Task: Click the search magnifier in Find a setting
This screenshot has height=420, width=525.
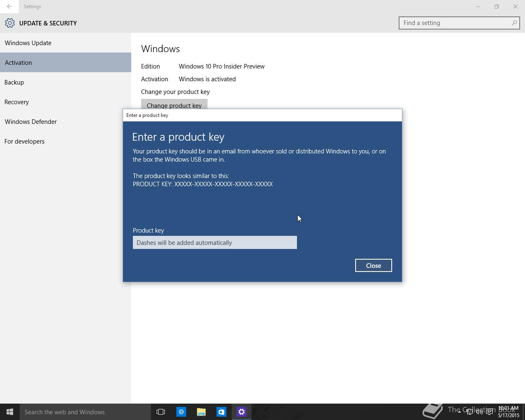Action: point(514,23)
